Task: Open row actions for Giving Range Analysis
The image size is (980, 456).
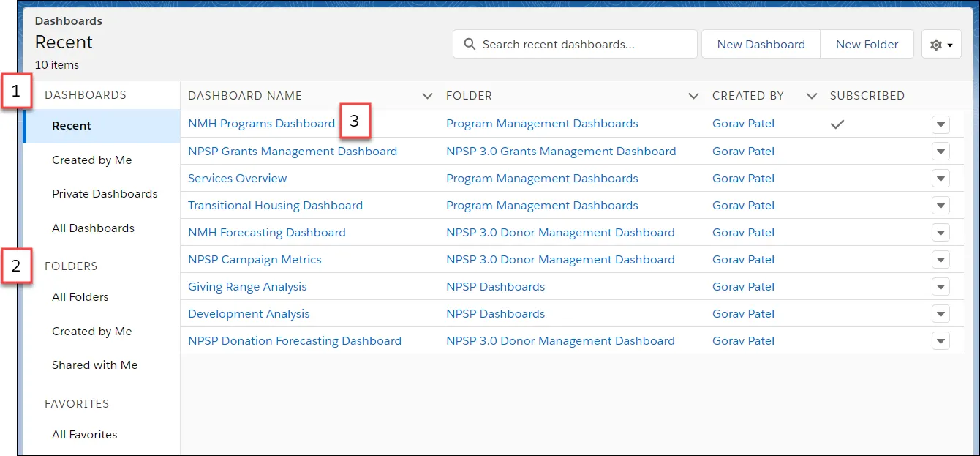Action: [x=941, y=287]
